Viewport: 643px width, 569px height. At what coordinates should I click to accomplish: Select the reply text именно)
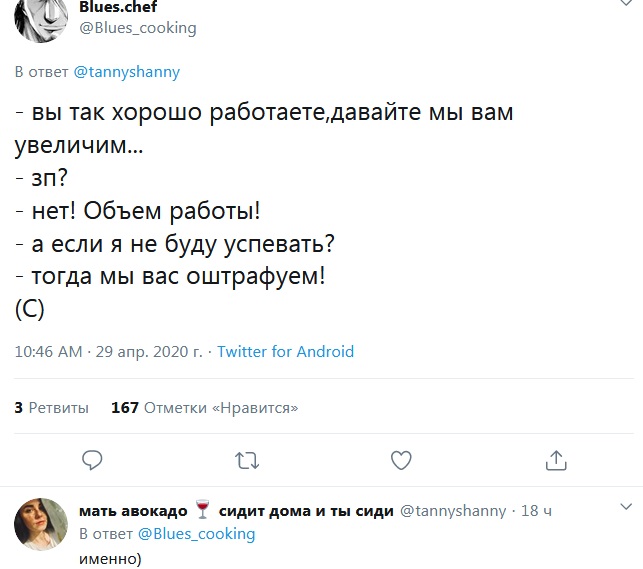click(x=110, y=559)
